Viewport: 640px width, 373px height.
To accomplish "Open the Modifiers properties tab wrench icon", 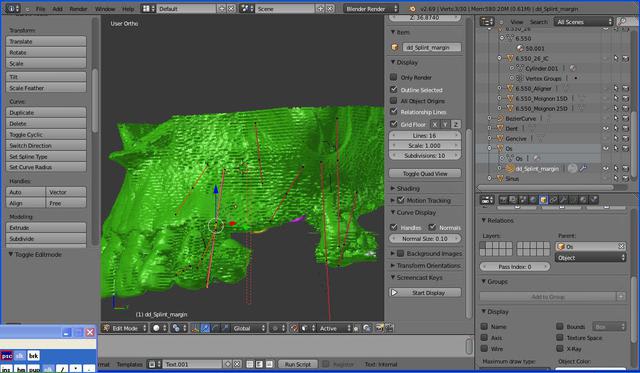I will click(563, 200).
